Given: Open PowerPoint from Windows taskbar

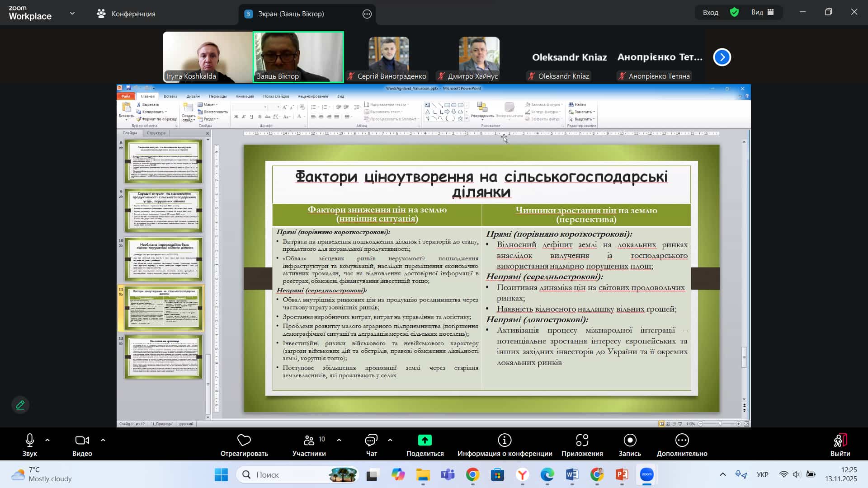Looking at the screenshot, I should pos(622,474).
